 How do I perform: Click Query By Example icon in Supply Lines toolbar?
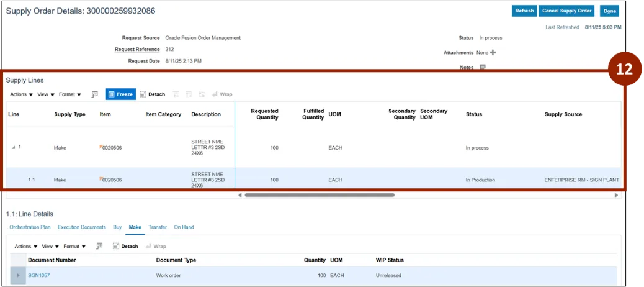click(95, 94)
